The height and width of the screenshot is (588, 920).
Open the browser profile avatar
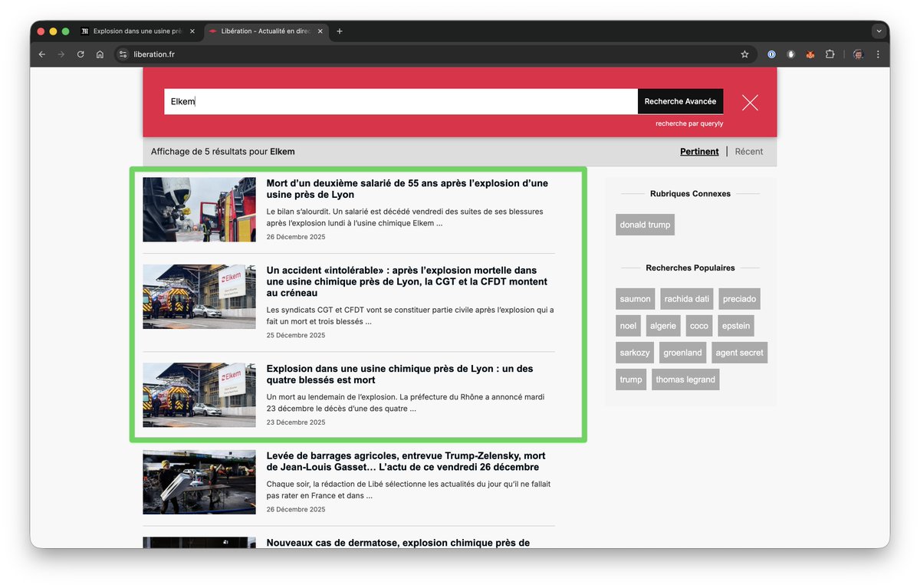pyautogui.click(x=858, y=54)
